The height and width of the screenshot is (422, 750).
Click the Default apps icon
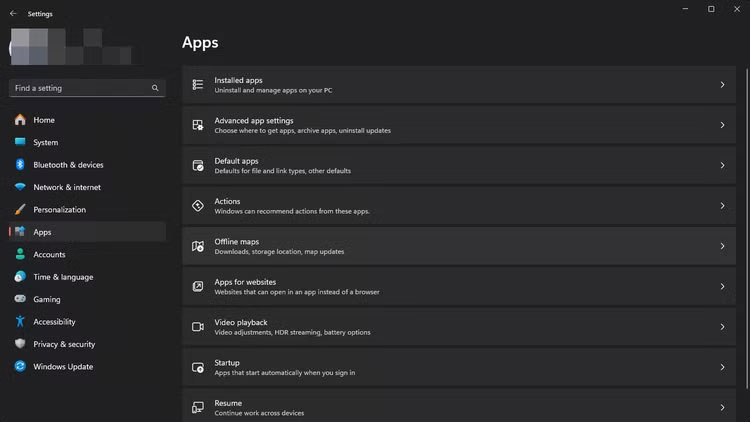(x=198, y=166)
